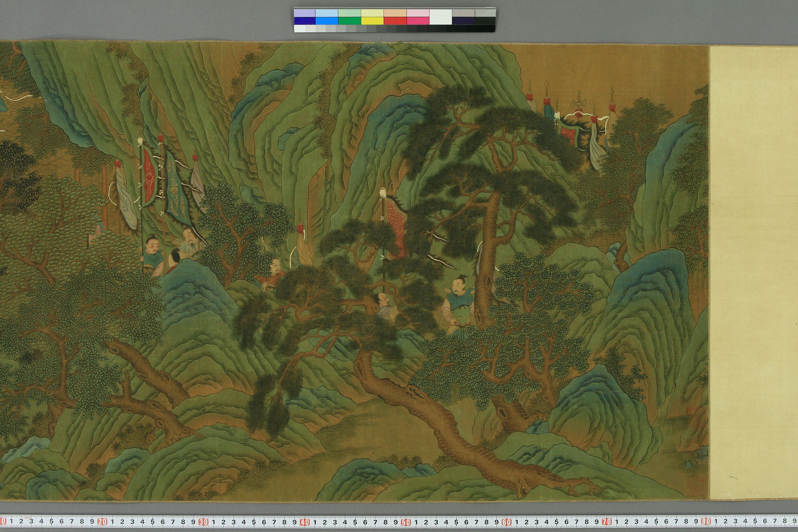Click the red "80" mark on ruler
Screen dimensions: 798x532
(706, 521)
